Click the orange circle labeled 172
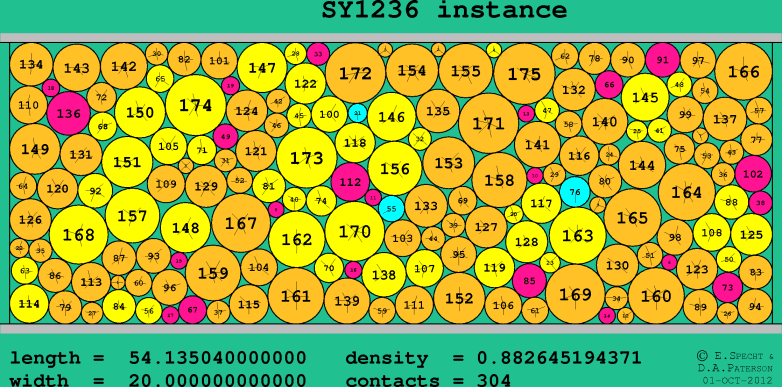This screenshot has height=387, width=782. click(x=356, y=74)
